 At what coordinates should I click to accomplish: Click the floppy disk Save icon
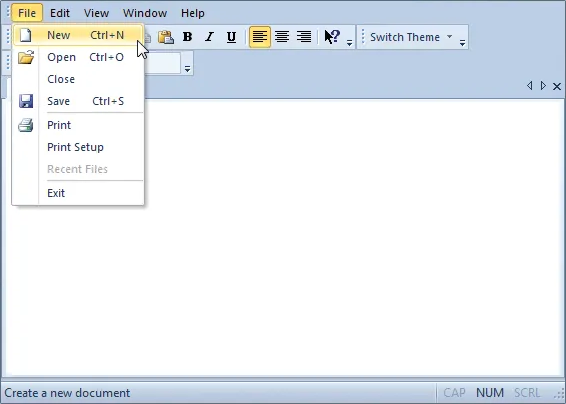[x=26, y=101]
